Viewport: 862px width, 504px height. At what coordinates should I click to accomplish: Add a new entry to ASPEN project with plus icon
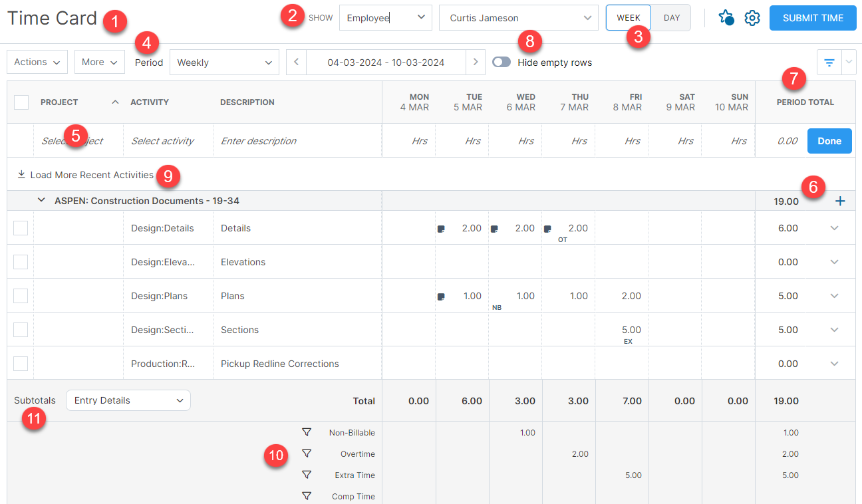pos(840,200)
